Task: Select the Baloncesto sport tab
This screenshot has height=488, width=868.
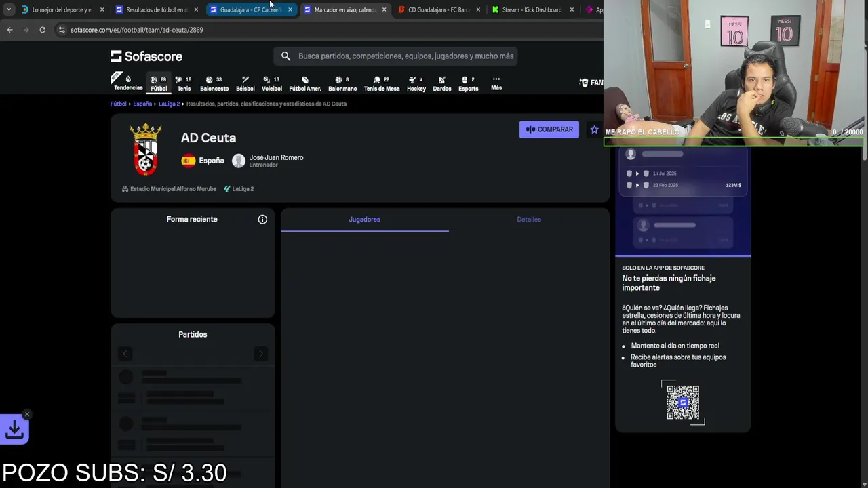Action: (x=214, y=83)
